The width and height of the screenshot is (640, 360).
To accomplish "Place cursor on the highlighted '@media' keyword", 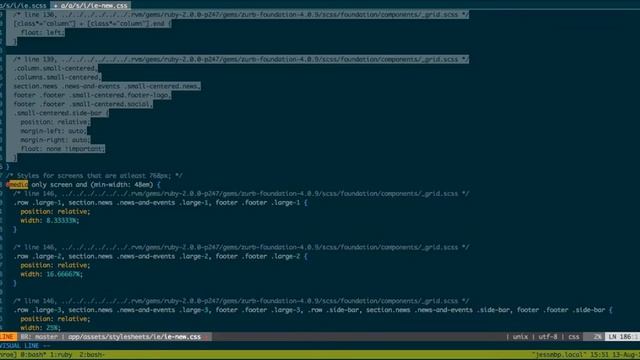I will pos(18,185).
